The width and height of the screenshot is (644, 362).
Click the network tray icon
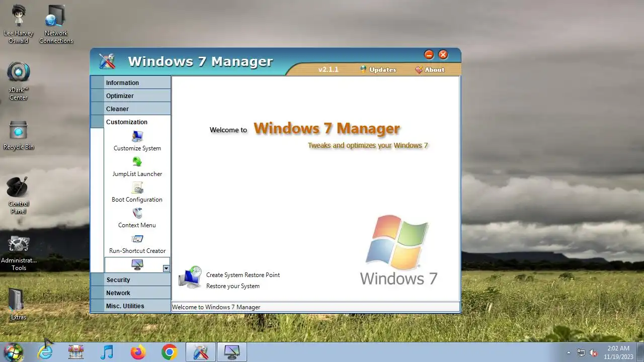click(581, 352)
